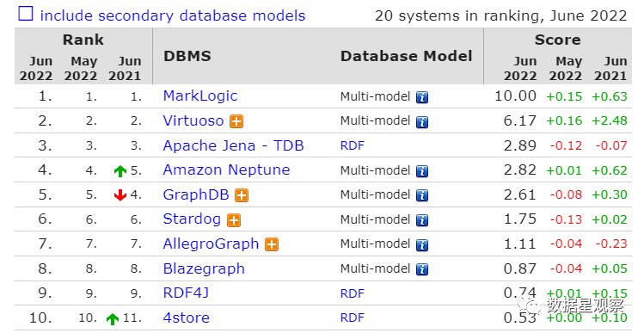Click the info icon in Stardog row

tap(422, 221)
